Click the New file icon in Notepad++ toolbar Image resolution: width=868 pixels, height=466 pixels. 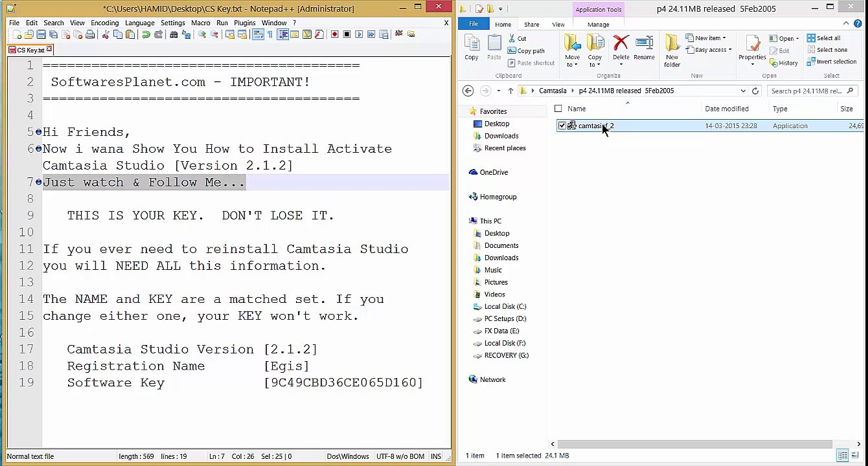(17, 34)
